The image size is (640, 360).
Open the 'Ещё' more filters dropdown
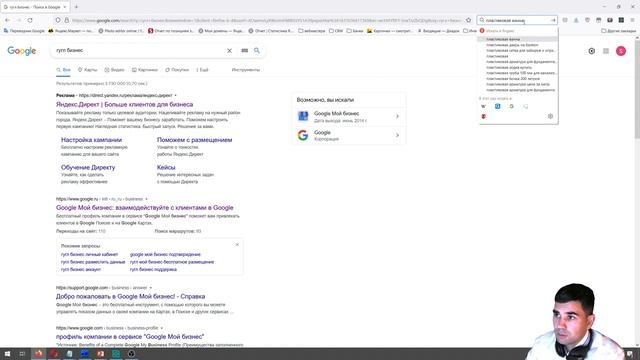(202, 70)
